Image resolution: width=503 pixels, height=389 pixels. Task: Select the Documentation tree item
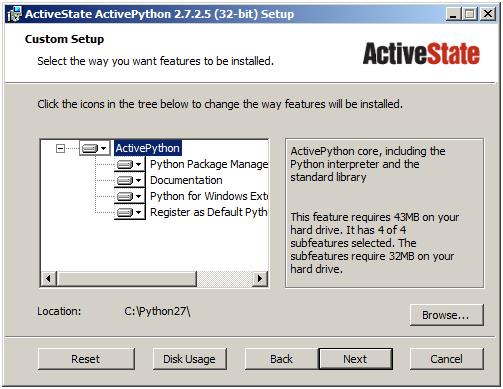pyautogui.click(x=186, y=180)
